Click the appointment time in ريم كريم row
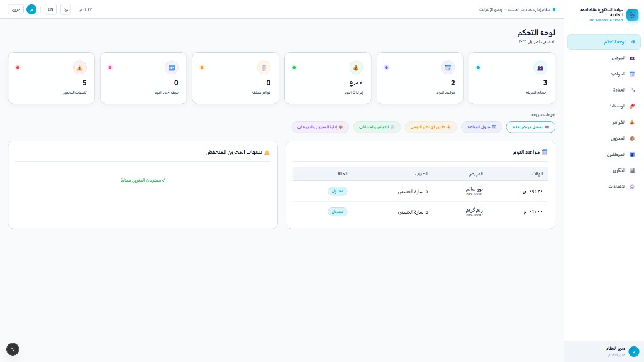 click(x=533, y=212)
